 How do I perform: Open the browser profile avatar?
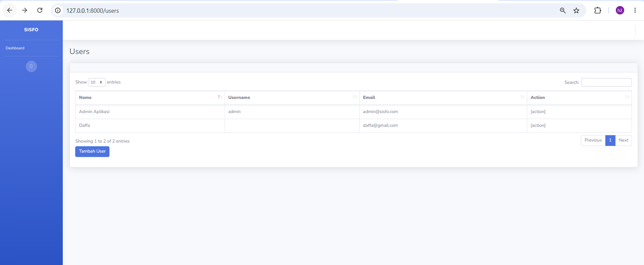point(620,10)
